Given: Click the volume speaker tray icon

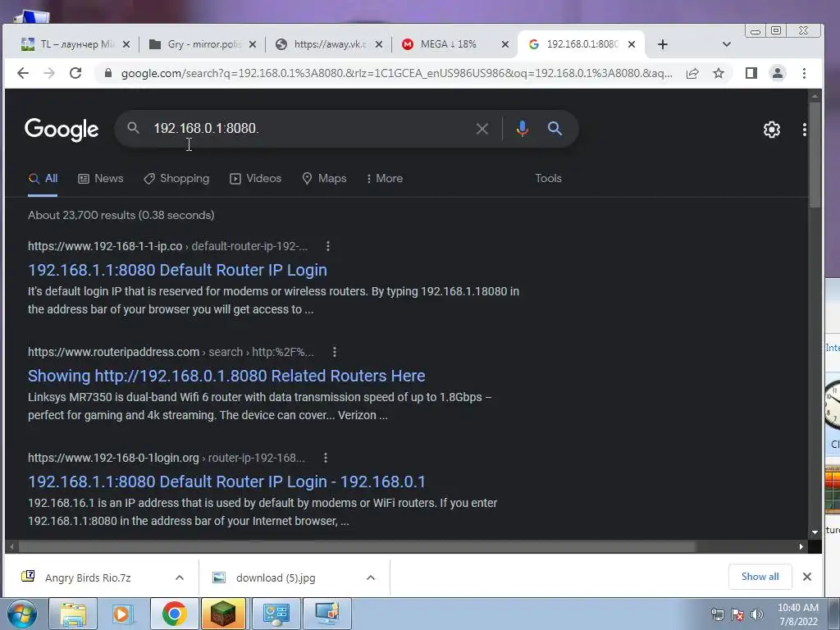Looking at the screenshot, I should 757,614.
